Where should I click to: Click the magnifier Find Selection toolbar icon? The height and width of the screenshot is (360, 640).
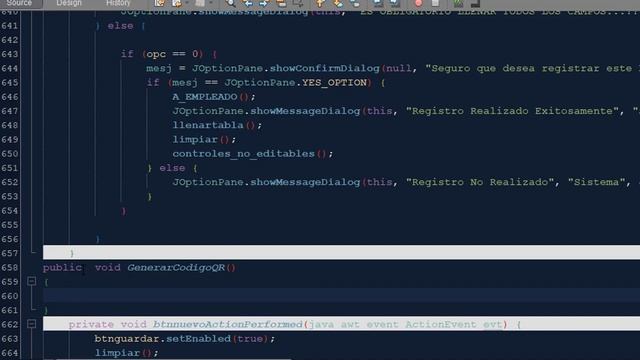point(230,3)
